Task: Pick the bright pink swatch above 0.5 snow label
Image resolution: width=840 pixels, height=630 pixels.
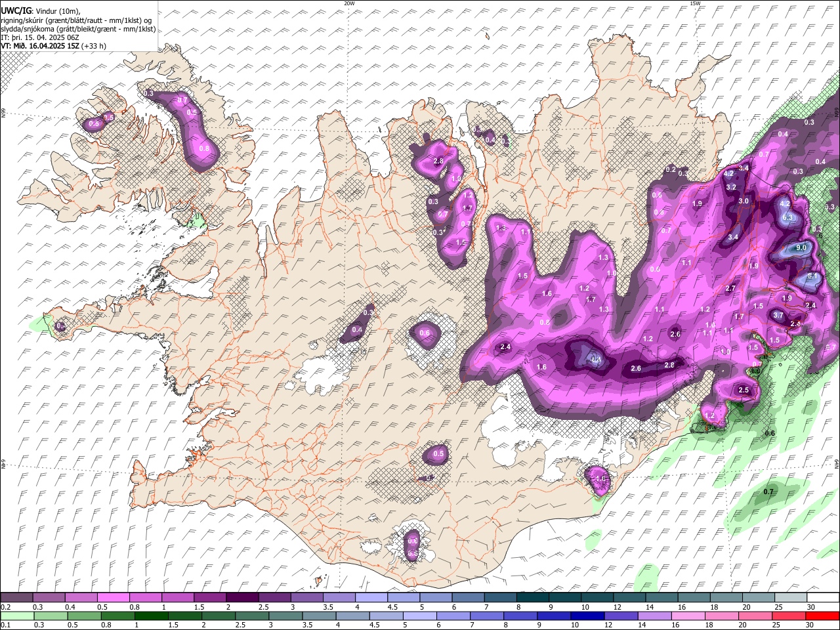Action: point(113,597)
